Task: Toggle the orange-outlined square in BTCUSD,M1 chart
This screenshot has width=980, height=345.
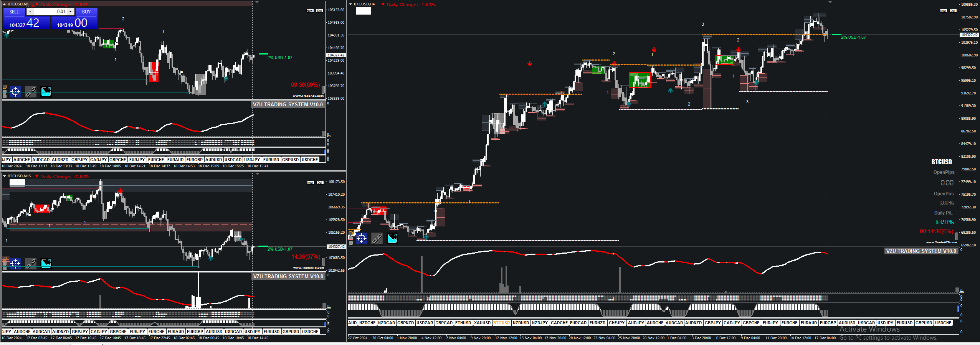Action: click(5, 87)
